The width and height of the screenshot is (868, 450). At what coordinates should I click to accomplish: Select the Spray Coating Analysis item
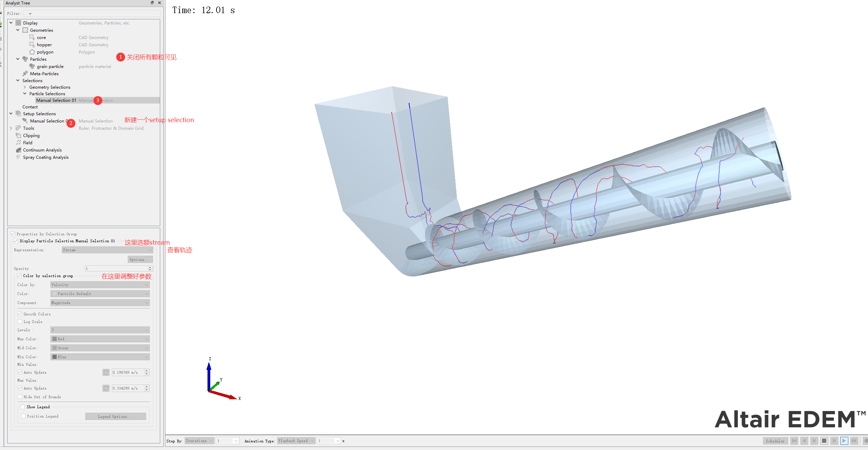pyautogui.click(x=46, y=157)
